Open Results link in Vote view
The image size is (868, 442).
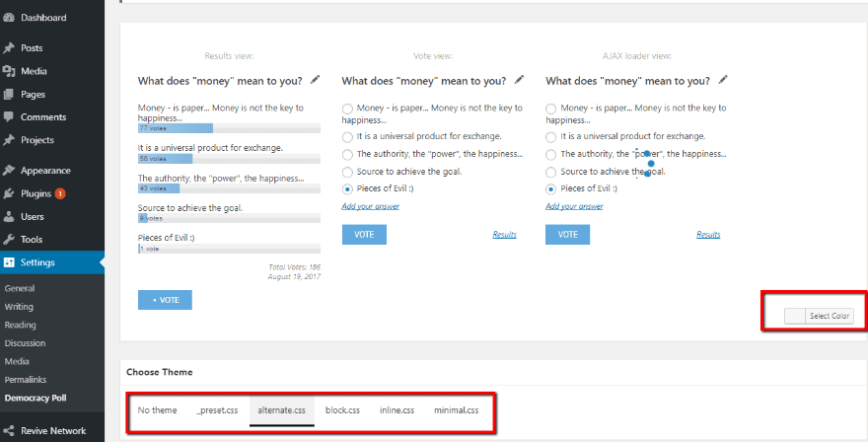504,234
